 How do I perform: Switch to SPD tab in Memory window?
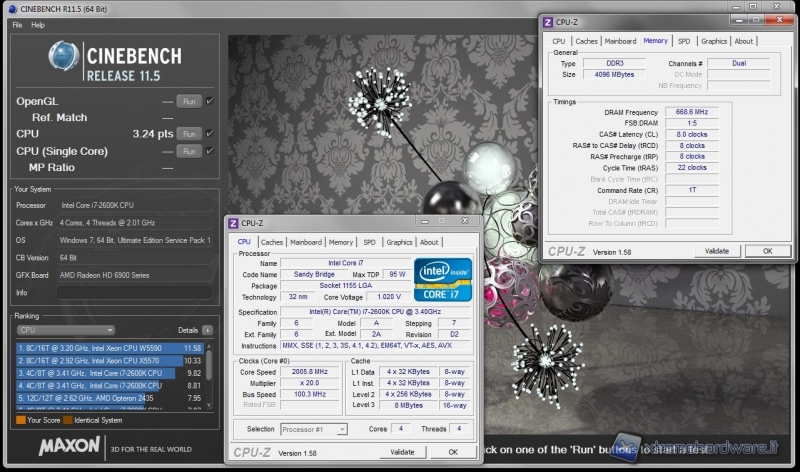tap(684, 41)
